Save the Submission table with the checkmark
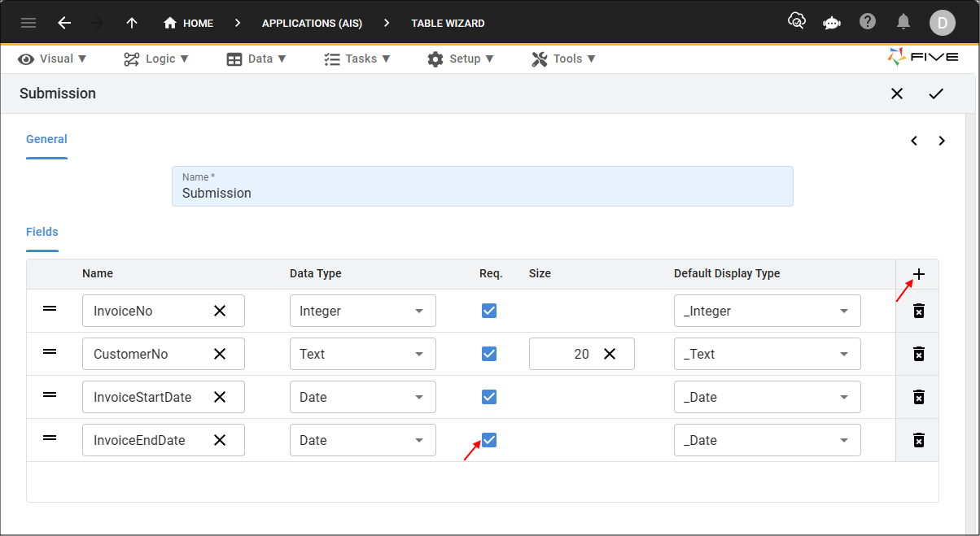 pos(936,94)
